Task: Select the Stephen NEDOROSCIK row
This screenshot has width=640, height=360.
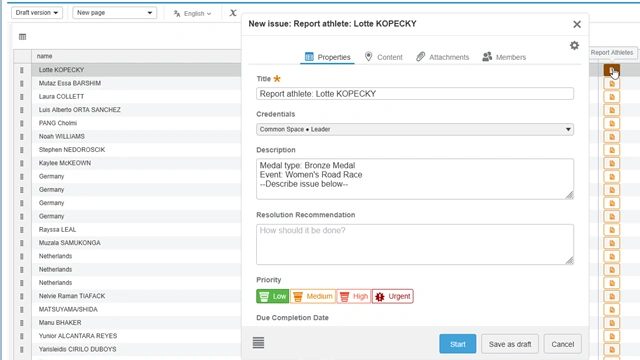Action: pos(136,150)
